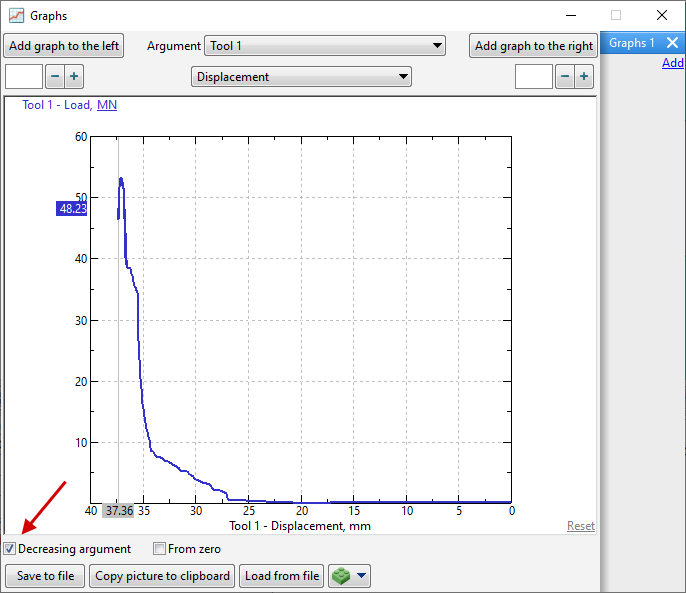Open the Argument Tool 1 dropdown
Screen dimensions: 686x593
[x=325, y=46]
